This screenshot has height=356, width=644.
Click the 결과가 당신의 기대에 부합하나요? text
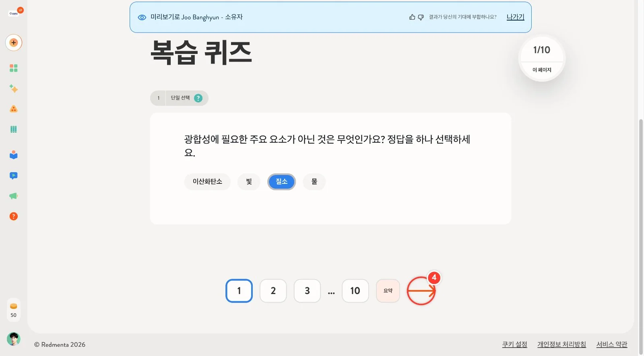pos(462,17)
